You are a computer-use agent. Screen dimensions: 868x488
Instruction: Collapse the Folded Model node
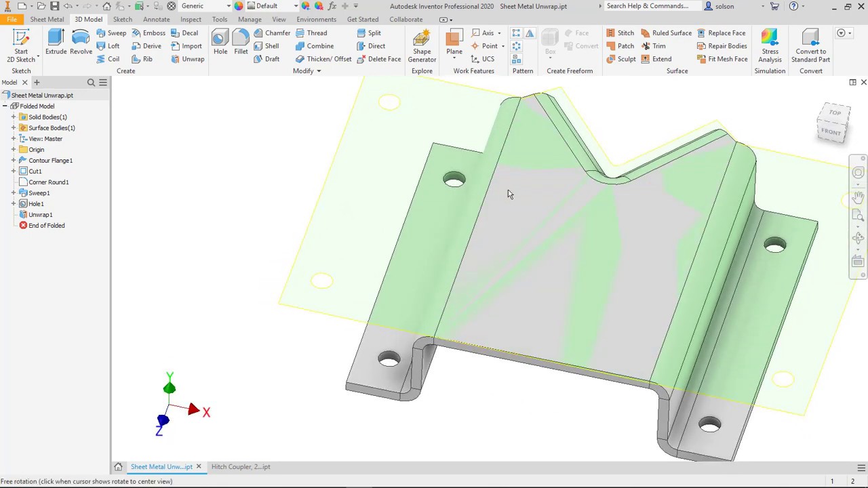[x=5, y=106]
